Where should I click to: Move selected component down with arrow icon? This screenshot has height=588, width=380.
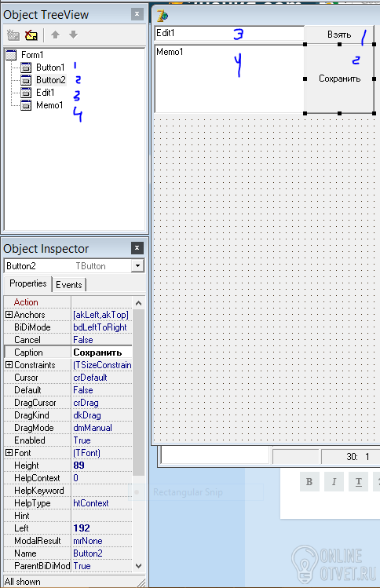point(73,35)
